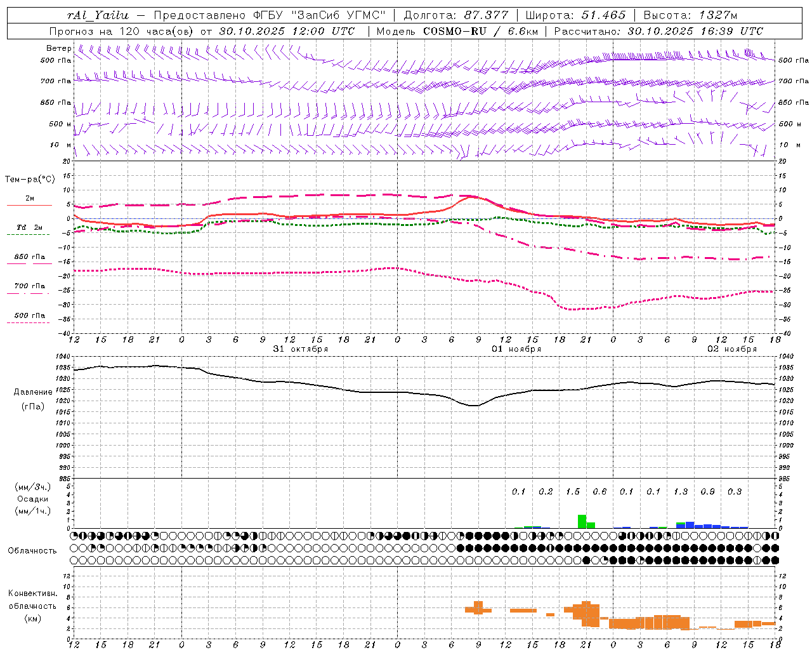Screen dimensions: 812x650
Task: Click the "Тем-ра(°C)" axis title
Action: pyautogui.click(x=30, y=179)
